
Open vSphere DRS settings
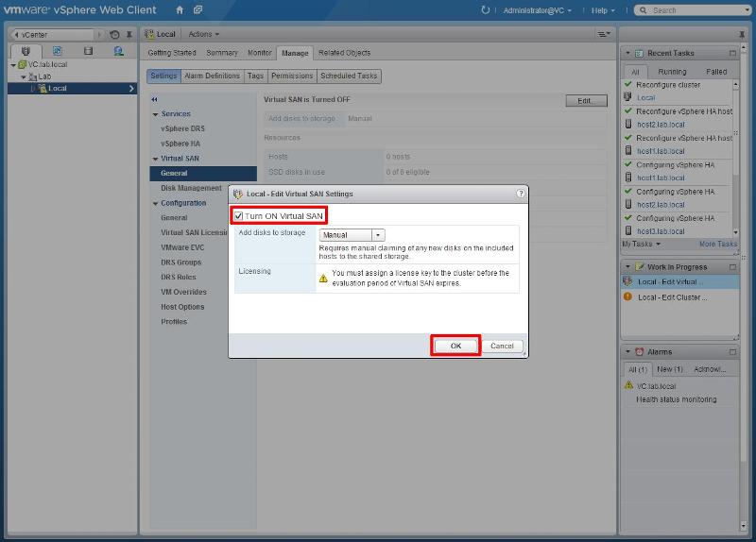pyautogui.click(x=182, y=128)
